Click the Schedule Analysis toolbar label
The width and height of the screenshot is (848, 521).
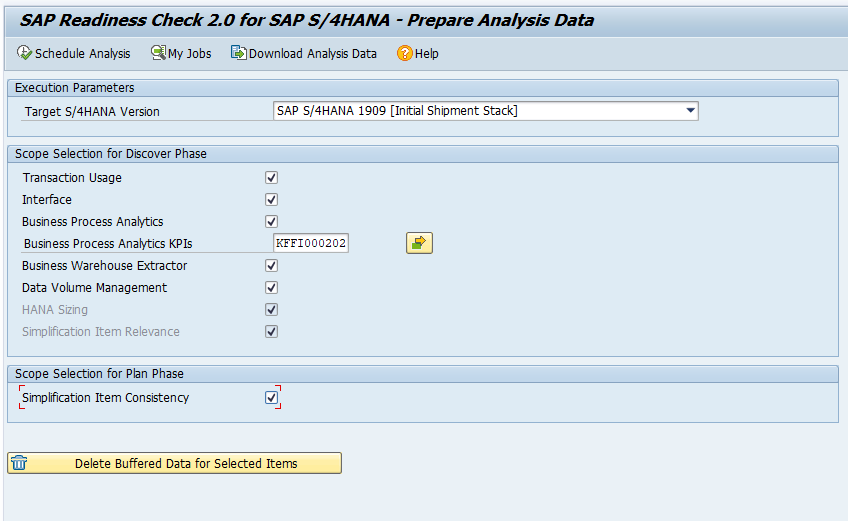[x=83, y=54]
